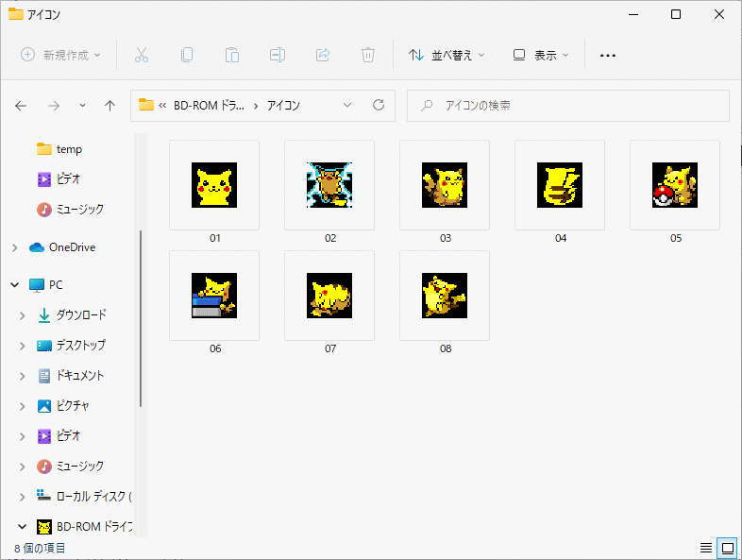This screenshot has width=742, height=560.
Task: Select ミュージック quick access item above OneDrive
Action: 70,210
